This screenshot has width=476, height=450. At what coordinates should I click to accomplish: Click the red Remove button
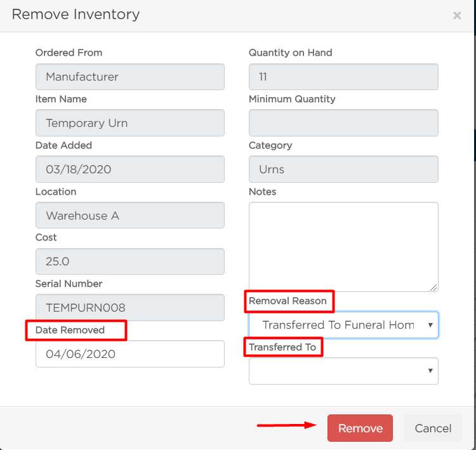(x=360, y=428)
